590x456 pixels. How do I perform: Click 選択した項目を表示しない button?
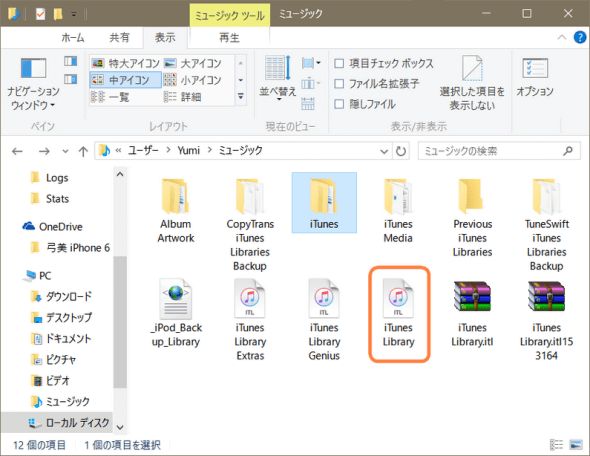472,83
